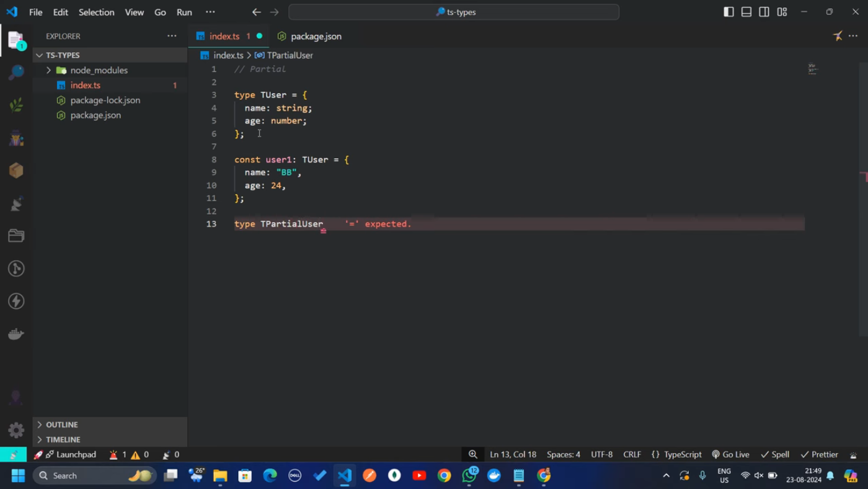
Task: Open the lightning bolt Thunder Client view
Action: 16,301
